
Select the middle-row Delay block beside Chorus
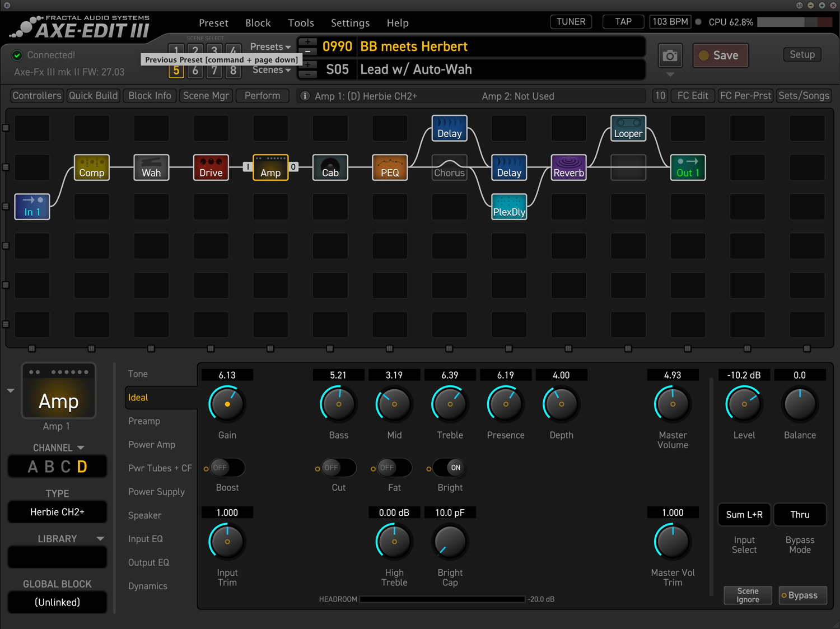point(509,167)
